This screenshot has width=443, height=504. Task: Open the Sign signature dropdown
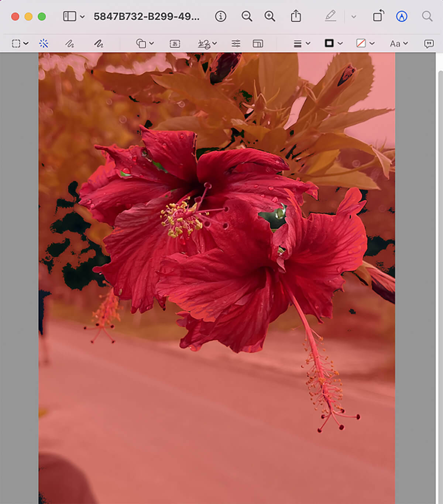click(207, 44)
